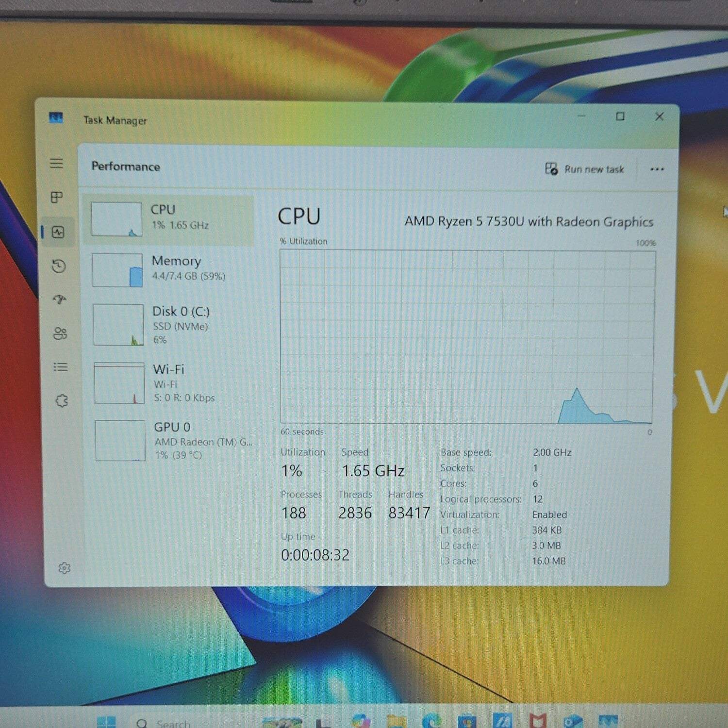Open Outlook from the taskbar
The width and height of the screenshot is (728, 728).
572,722
